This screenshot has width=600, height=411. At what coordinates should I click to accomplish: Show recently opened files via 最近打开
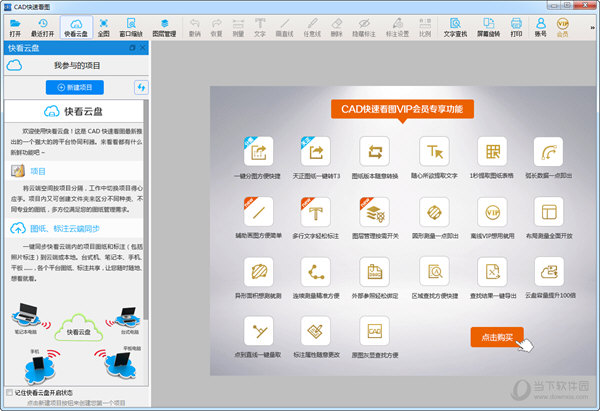[42, 28]
